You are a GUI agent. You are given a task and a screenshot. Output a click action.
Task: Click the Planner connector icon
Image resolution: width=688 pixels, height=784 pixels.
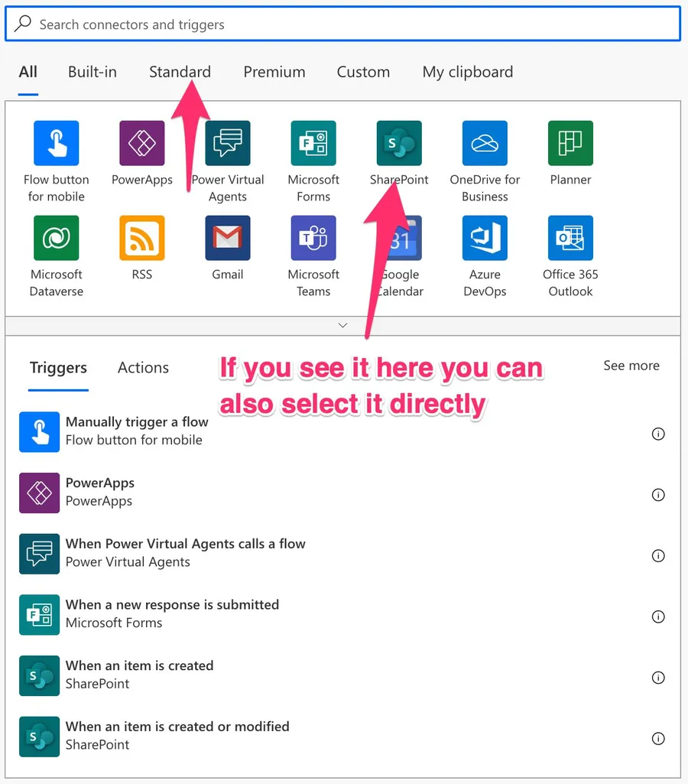coord(570,143)
